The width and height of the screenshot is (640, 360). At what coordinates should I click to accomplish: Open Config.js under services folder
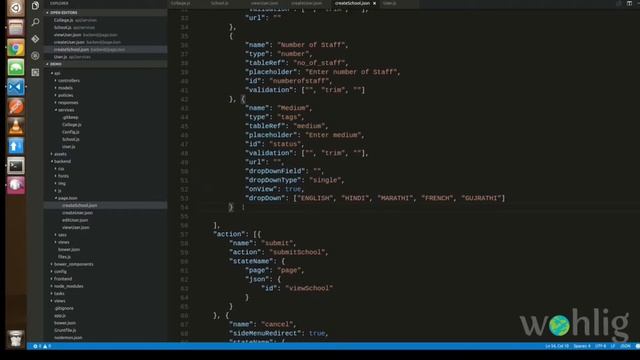coord(71,132)
